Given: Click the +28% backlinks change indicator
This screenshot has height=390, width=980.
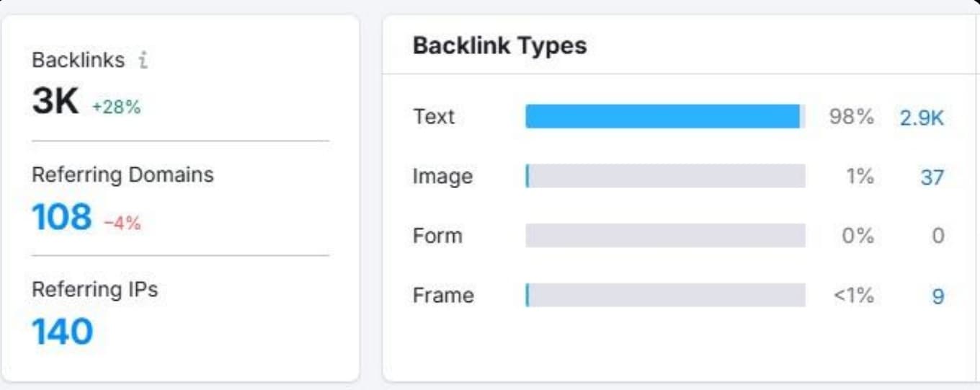Looking at the screenshot, I should (x=116, y=107).
